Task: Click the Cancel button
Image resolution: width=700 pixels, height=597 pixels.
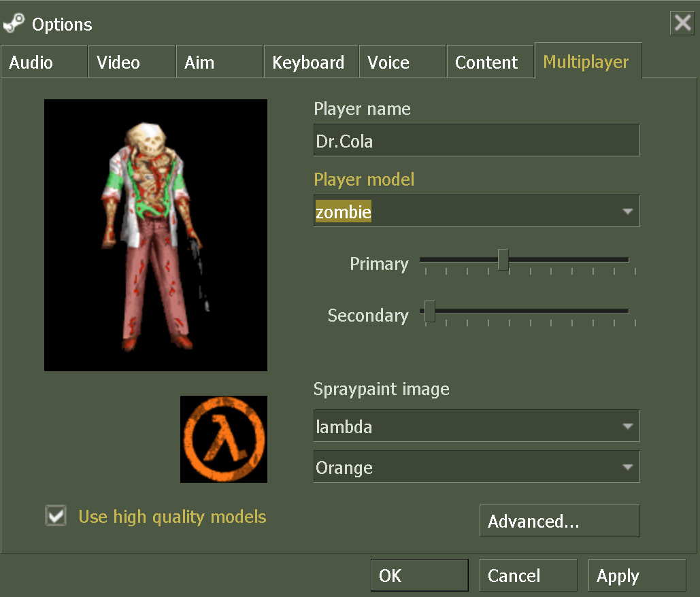Action: [528, 575]
